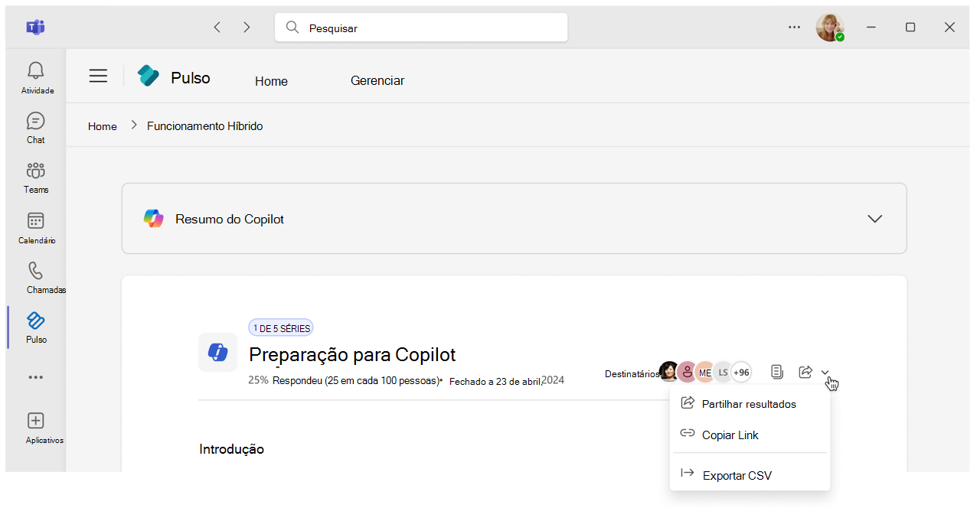The height and width of the screenshot is (508, 980).
Task: Go to Home via the breadcrumb
Action: [x=102, y=125]
